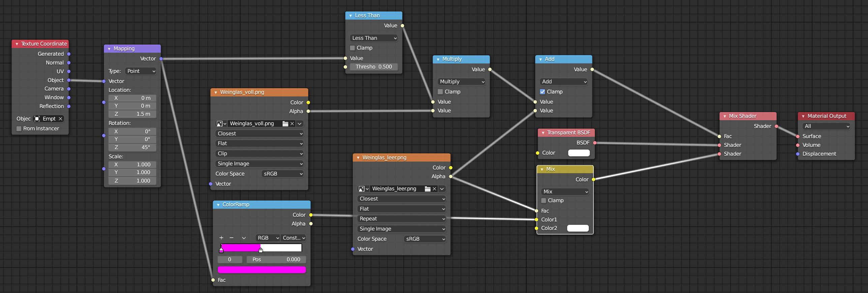Open Clip extension dropdown in Weinglas_voll.png

click(259, 154)
